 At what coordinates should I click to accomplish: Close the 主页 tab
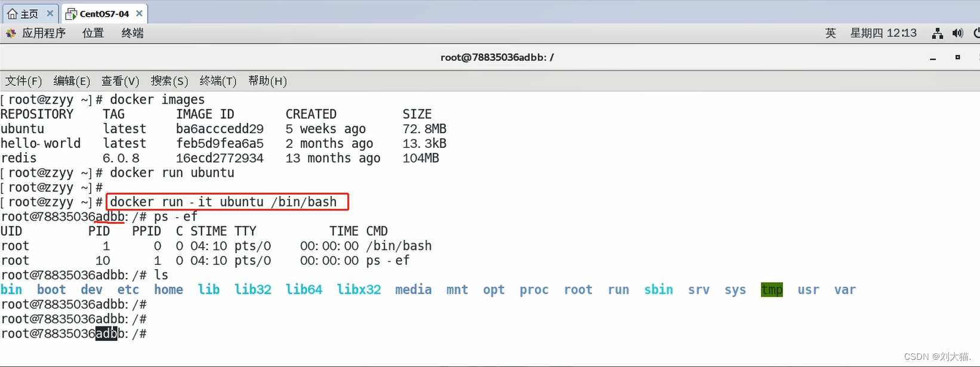click(50, 14)
